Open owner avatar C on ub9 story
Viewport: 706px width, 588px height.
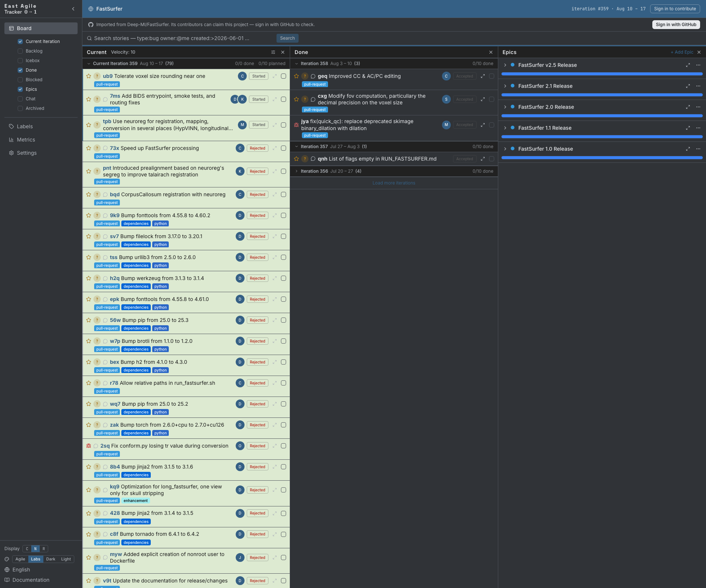click(242, 76)
